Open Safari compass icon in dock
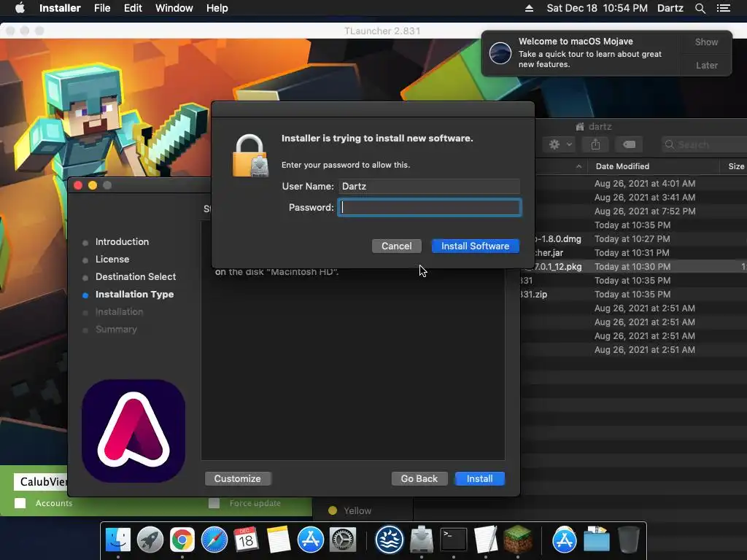This screenshot has width=747, height=560. (214, 540)
